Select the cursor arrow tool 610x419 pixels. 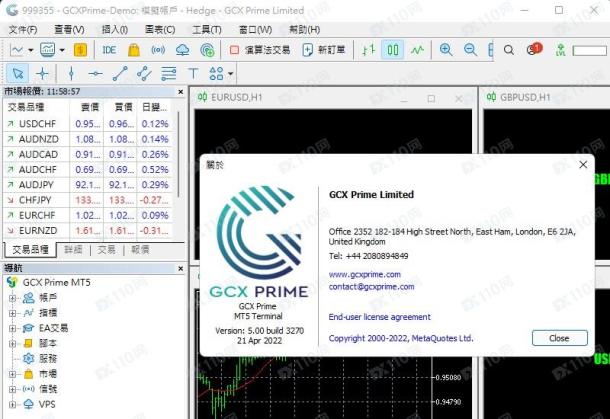tap(18, 73)
